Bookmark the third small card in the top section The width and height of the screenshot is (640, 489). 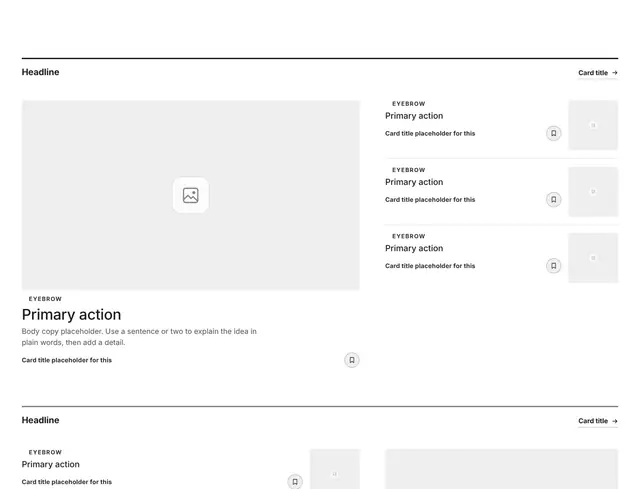[553, 266]
